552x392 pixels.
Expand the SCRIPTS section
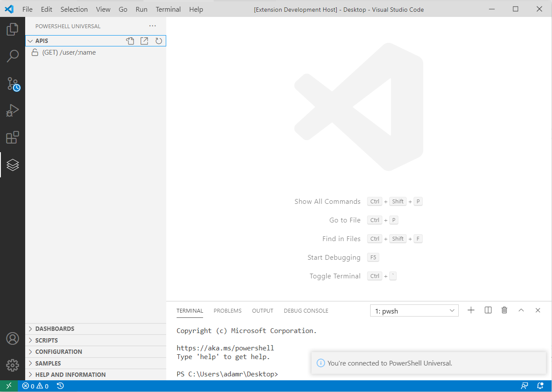[95, 340]
